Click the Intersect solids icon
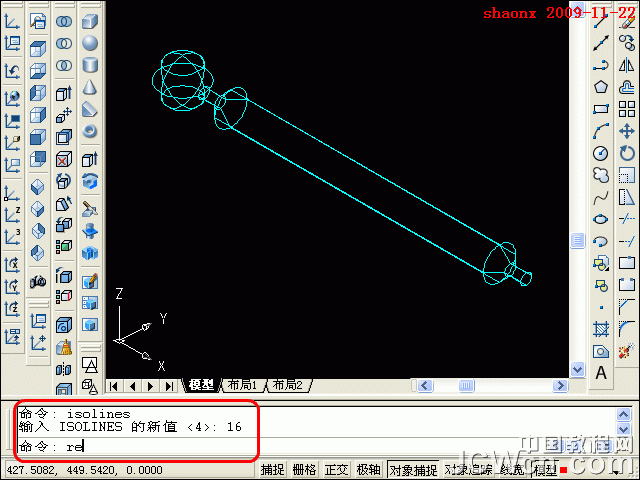 pos(64,65)
